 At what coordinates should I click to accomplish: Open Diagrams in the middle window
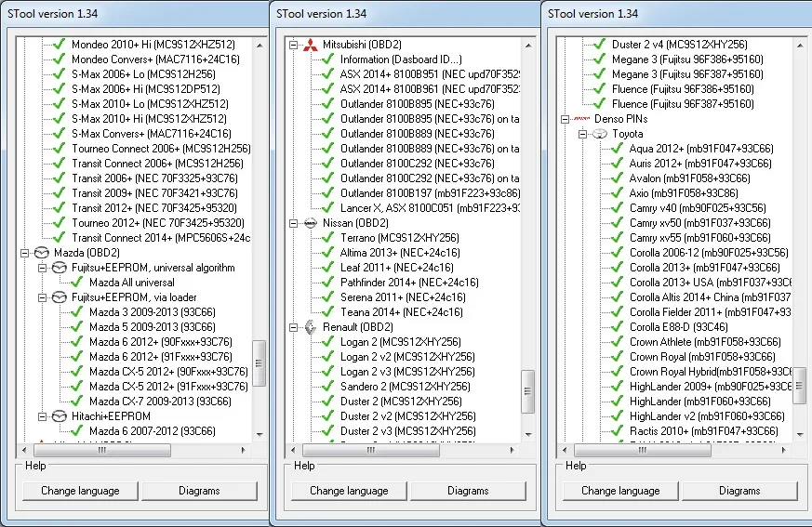pyautogui.click(x=468, y=491)
